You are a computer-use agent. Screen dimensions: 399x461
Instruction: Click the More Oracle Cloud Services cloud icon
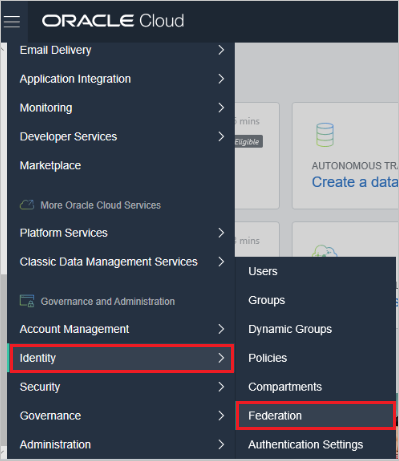27,205
